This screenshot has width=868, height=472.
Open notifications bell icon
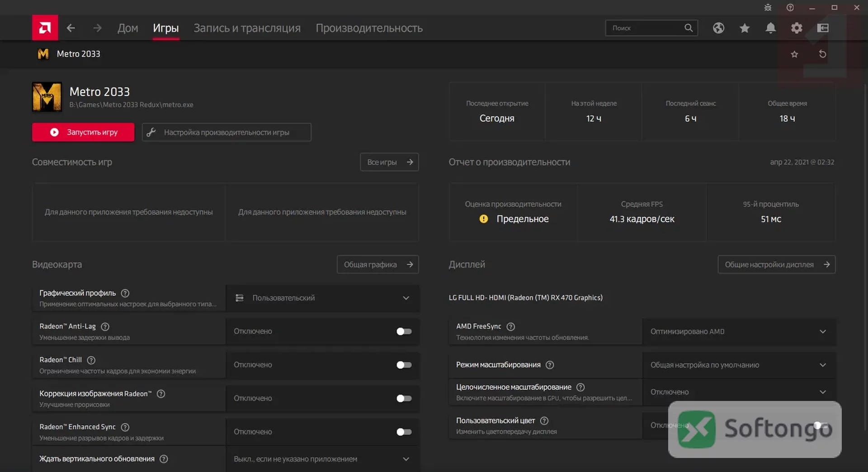click(771, 28)
